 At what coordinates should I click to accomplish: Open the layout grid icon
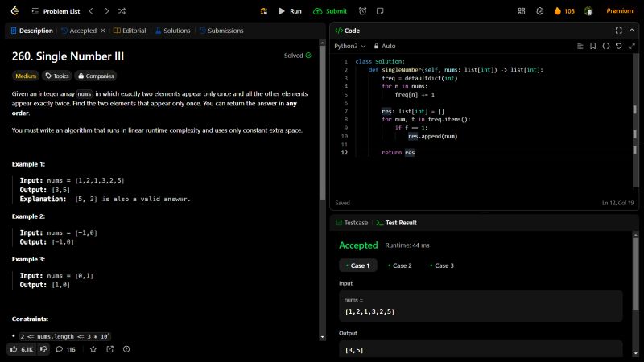(522, 11)
